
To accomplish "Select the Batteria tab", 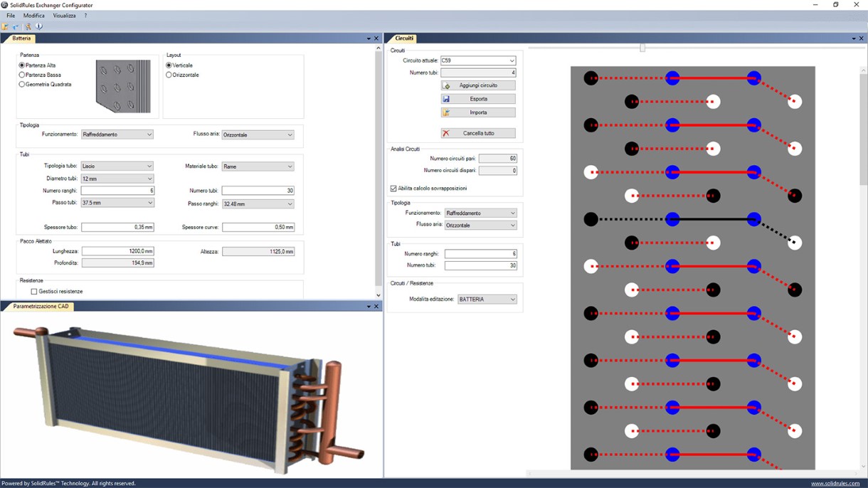I will (21, 38).
